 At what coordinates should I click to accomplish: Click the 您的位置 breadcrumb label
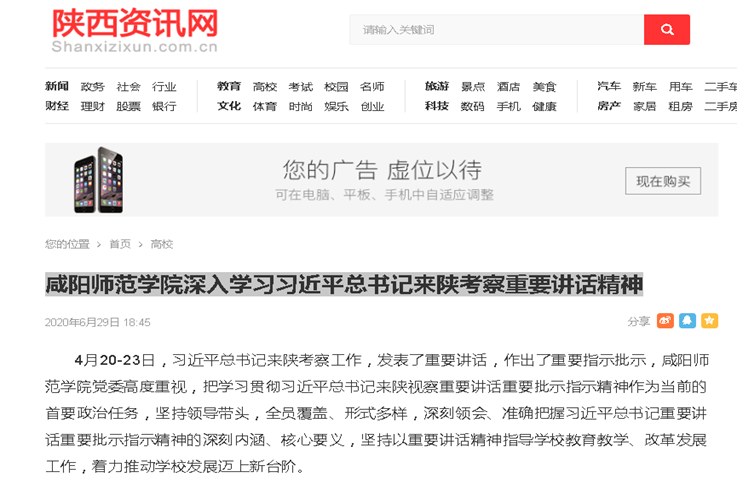coord(67,244)
